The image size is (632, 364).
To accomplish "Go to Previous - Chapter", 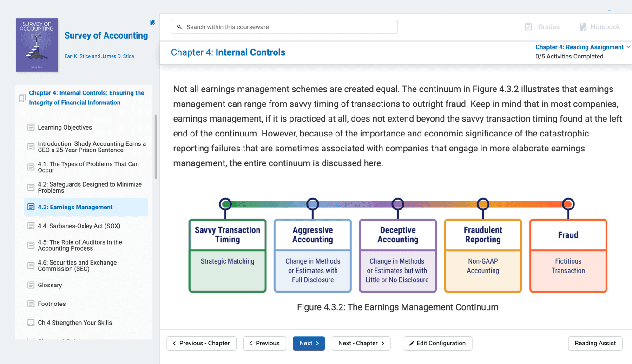I will [x=202, y=344].
